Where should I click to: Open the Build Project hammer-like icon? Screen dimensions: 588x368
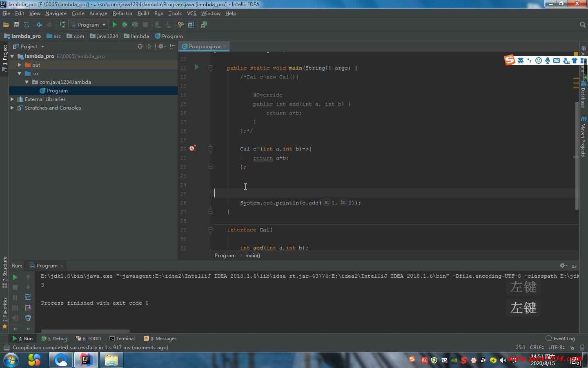(62, 25)
